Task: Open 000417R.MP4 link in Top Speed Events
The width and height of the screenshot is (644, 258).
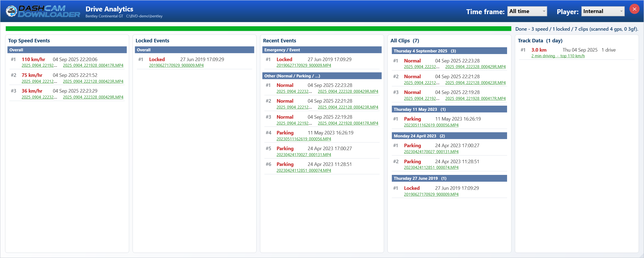Action: [x=93, y=65]
